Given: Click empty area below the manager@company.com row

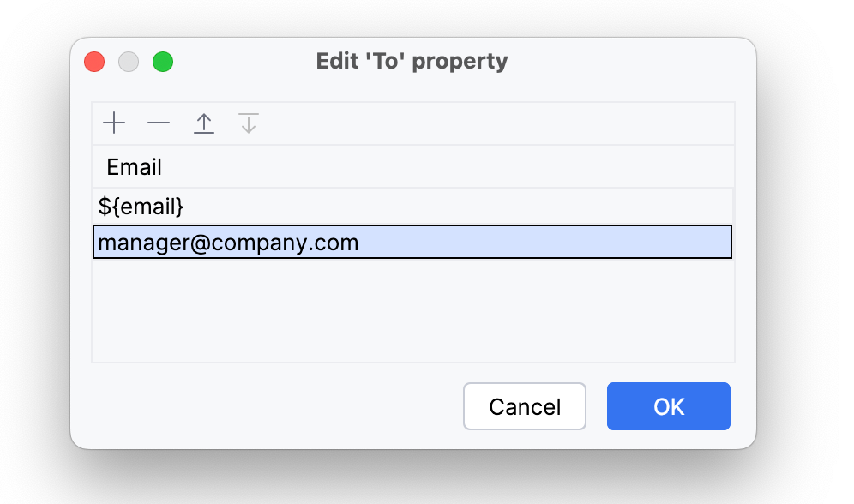Looking at the screenshot, I should pos(412,309).
